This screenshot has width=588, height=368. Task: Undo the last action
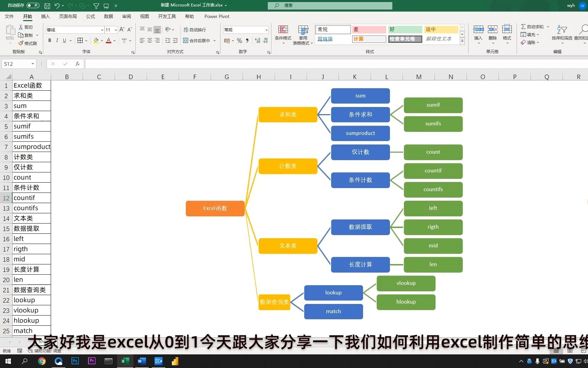click(57, 6)
